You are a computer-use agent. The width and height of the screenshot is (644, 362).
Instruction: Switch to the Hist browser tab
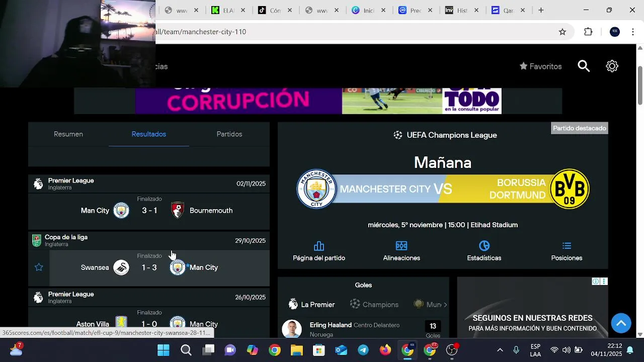462,10
